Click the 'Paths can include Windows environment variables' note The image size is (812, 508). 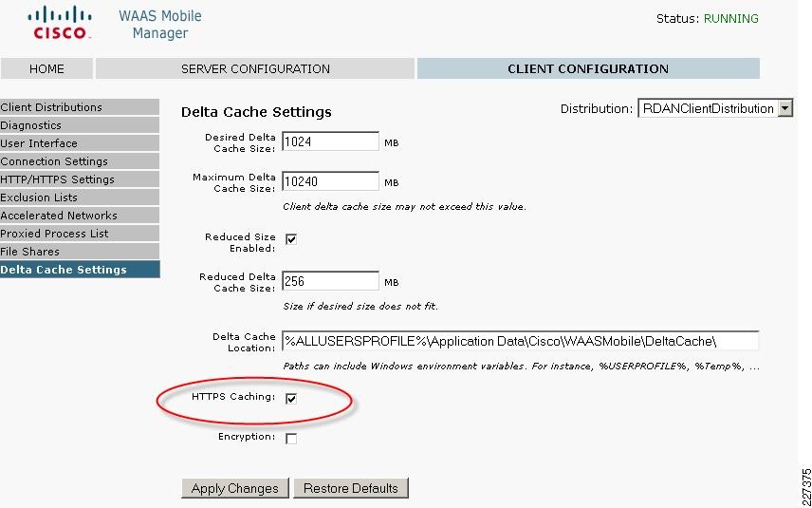(x=521, y=366)
